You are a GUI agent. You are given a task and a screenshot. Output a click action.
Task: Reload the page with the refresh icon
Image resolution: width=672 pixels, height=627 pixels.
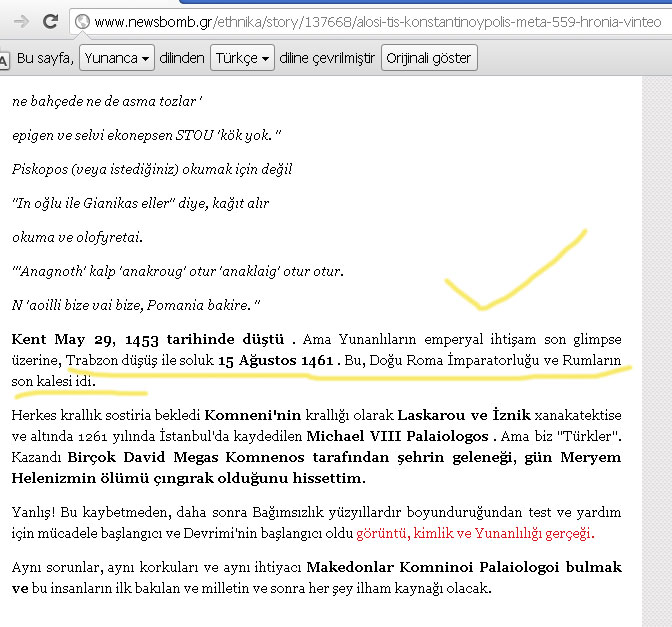click(48, 21)
